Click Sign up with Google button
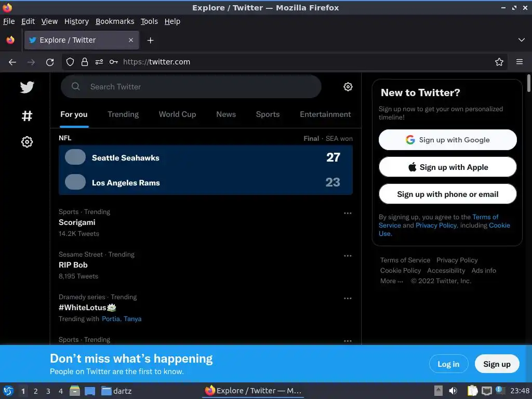 pyautogui.click(x=447, y=140)
